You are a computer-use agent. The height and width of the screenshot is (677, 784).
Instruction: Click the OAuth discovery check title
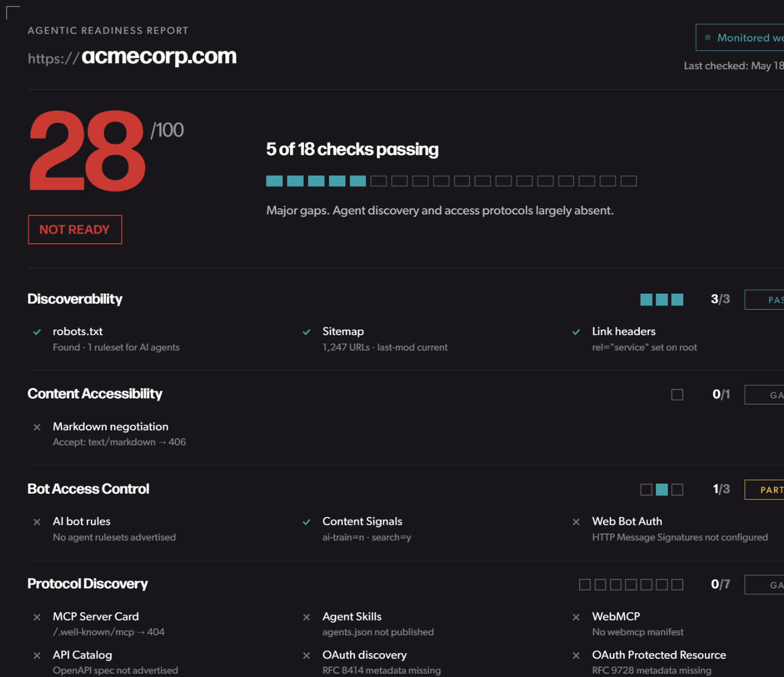tap(364, 655)
